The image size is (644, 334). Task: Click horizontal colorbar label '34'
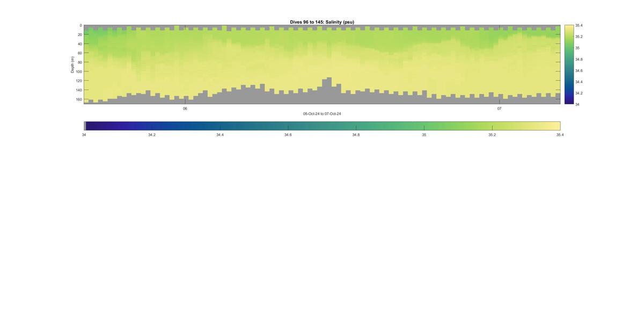point(84,135)
